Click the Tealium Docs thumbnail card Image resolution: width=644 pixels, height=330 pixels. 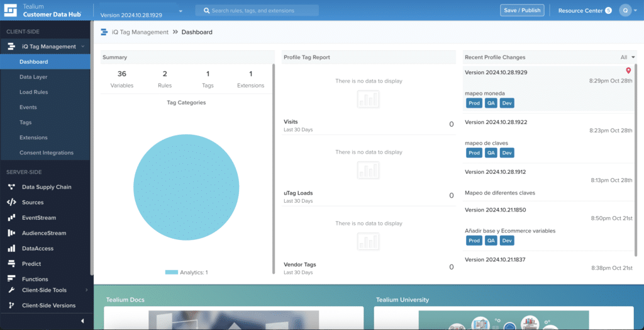point(233,317)
